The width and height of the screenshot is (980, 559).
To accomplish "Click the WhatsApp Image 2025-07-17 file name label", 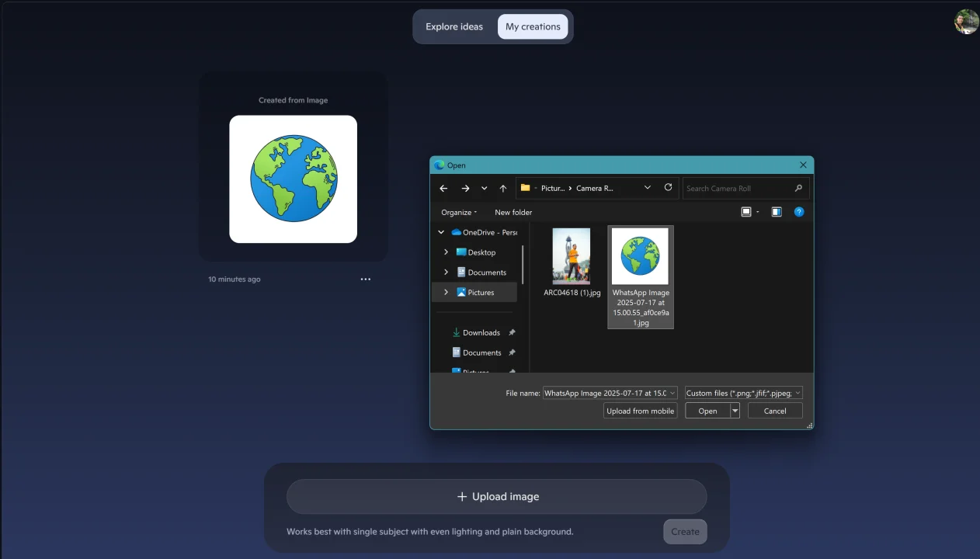I will pos(641,307).
